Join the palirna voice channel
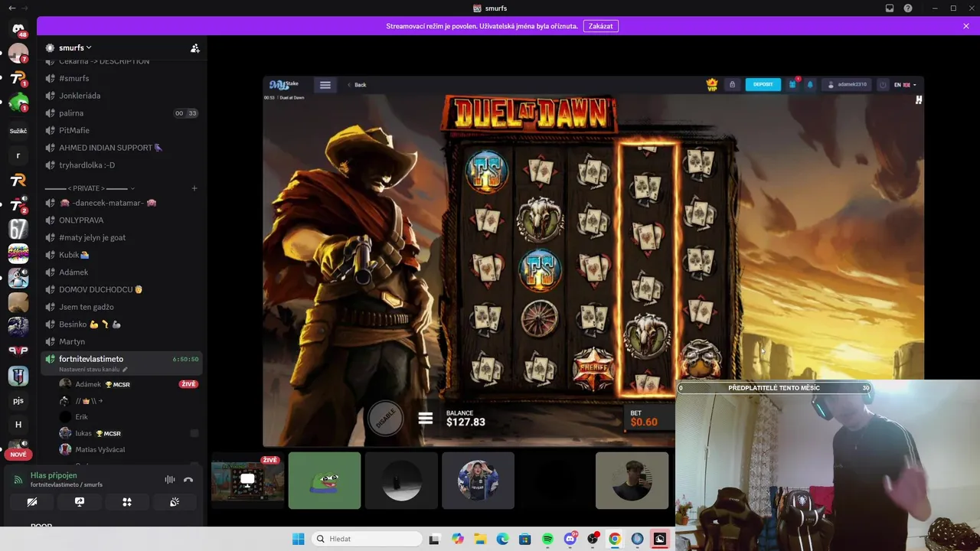 pos(122,113)
